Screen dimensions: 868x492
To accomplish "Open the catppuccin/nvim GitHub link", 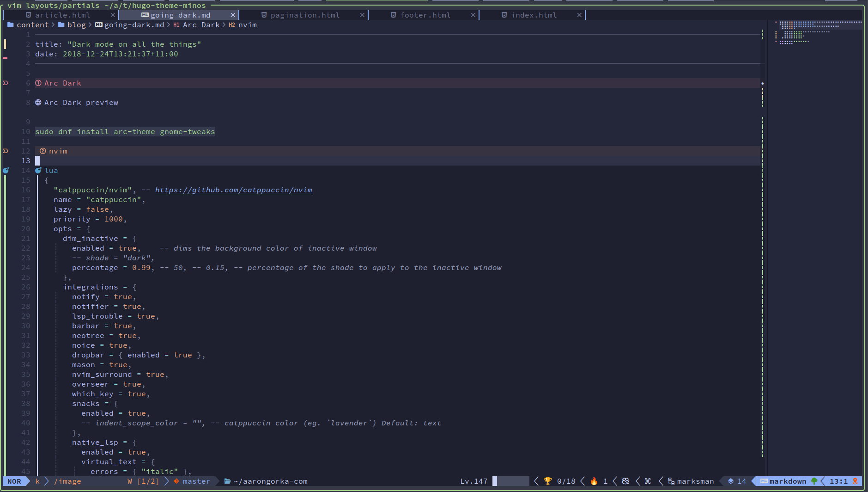I will click(x=233, y=190).
